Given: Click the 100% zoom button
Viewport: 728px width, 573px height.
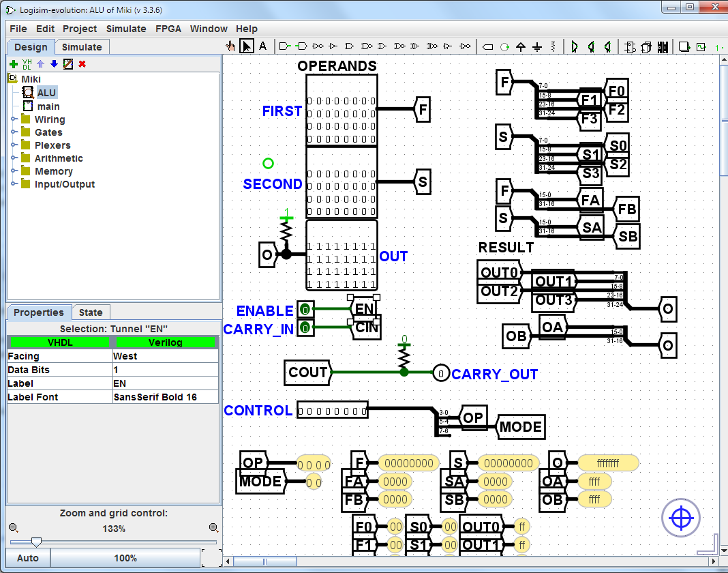Looking at the screenshot, I should pyautogui.click(x=125, y=558).
